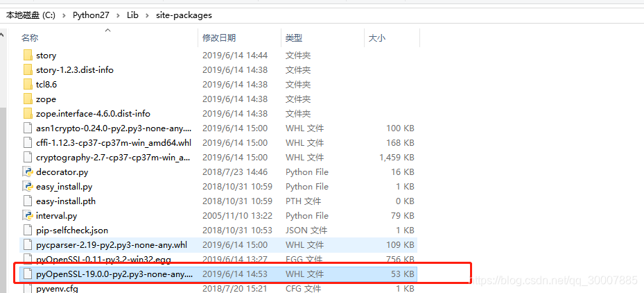Image resolution: width=644 pixels, height=293 pixels.
Task: Click the navigation pane scroll up arrow
Action: pyautogui.click(x=3, y=35)
